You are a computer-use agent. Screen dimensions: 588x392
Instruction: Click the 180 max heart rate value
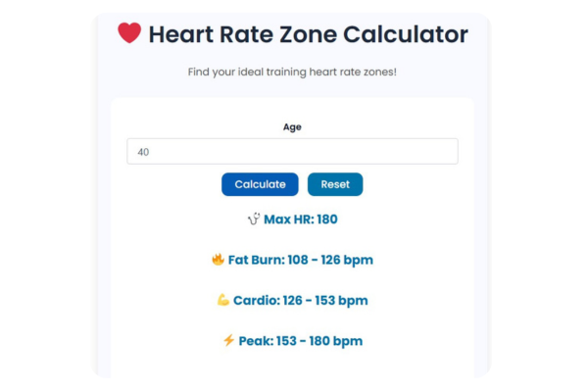pyautogui.click(x=326, y=220)
